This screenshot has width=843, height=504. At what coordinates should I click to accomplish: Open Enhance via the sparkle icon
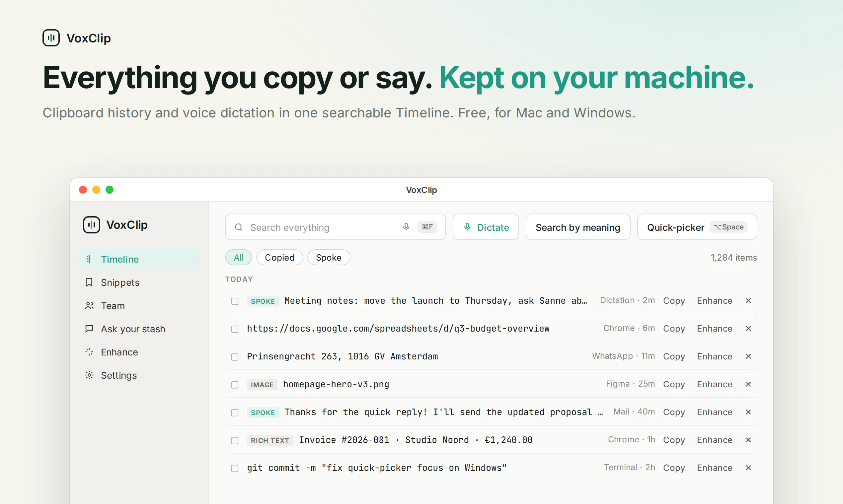tap(89, 352)
